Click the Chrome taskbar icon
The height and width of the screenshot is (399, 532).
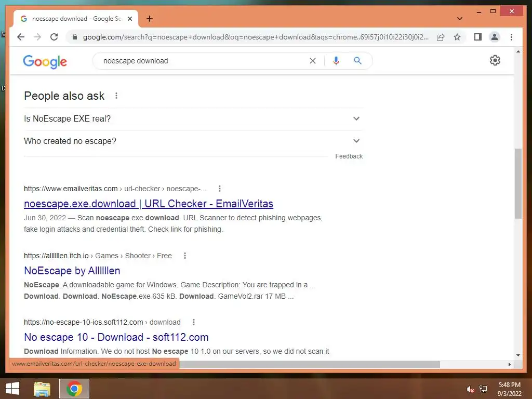tap(74, 389)
